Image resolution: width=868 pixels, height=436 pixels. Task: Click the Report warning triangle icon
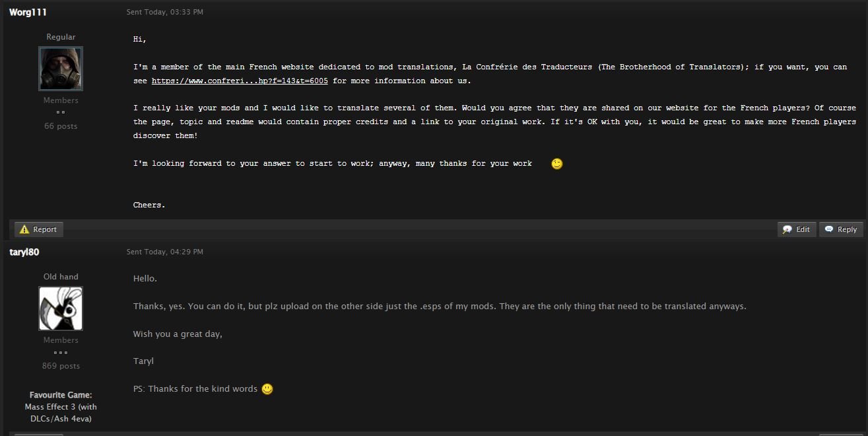click(24, 229)
